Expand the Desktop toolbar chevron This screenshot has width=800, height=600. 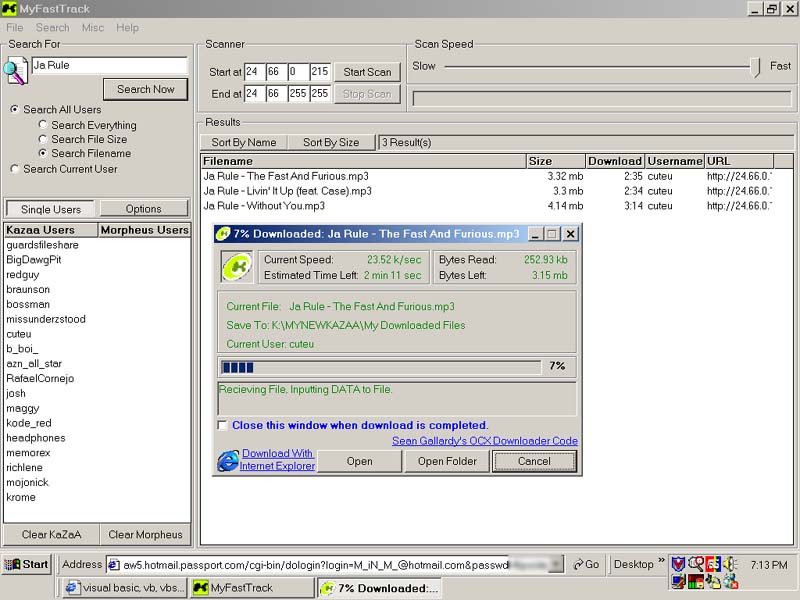coord(661,561)
